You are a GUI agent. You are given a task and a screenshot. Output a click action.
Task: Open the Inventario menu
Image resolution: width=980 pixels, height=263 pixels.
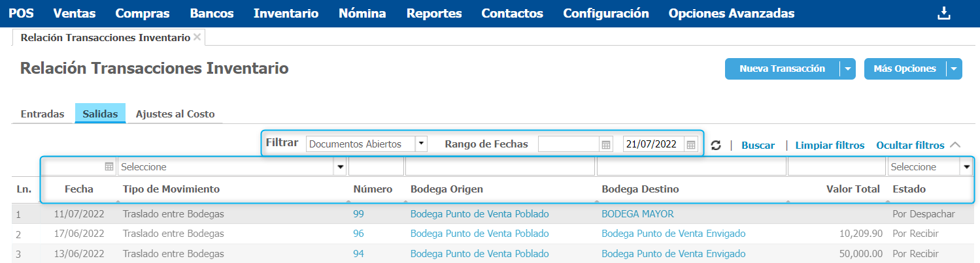[286, 13]
